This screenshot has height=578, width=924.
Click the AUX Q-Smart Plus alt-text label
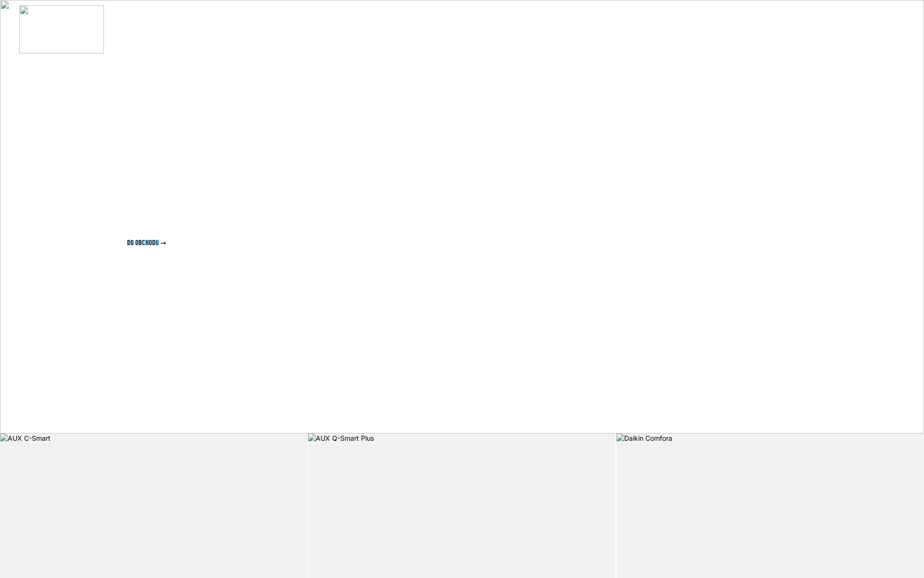point(345,439)
